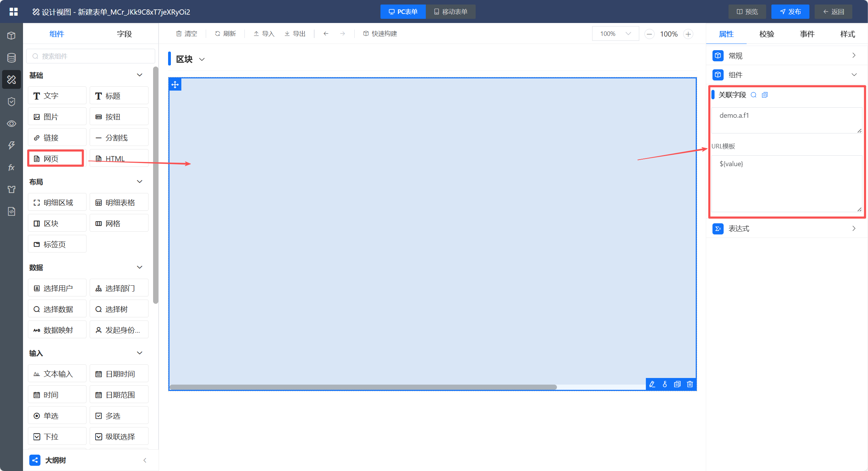Switch to 移动表单 mode

click(x=451, y=12)
